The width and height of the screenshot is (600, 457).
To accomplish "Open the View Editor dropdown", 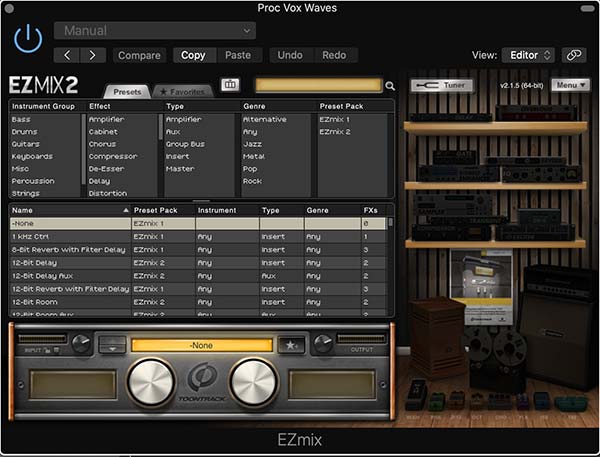I will (530, 55).
